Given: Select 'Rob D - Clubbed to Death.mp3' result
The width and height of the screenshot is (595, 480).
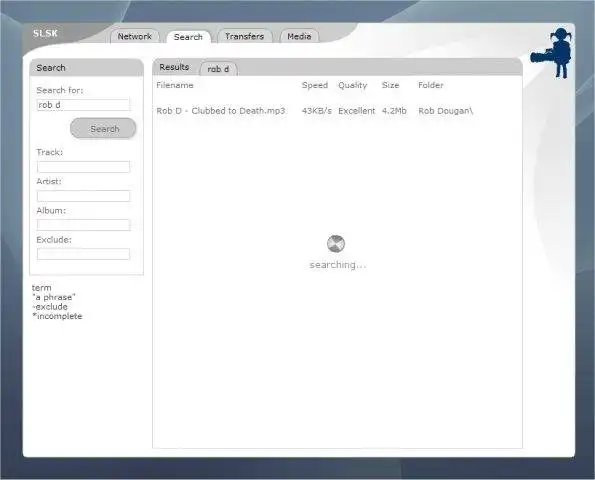Looking at the screenshot, I should tap(221, 111).
